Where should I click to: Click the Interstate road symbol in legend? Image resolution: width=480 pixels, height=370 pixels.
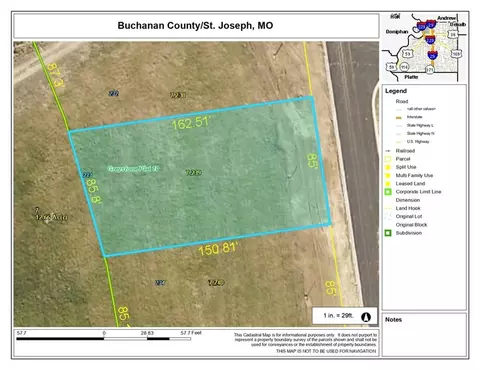click(399, 117)
